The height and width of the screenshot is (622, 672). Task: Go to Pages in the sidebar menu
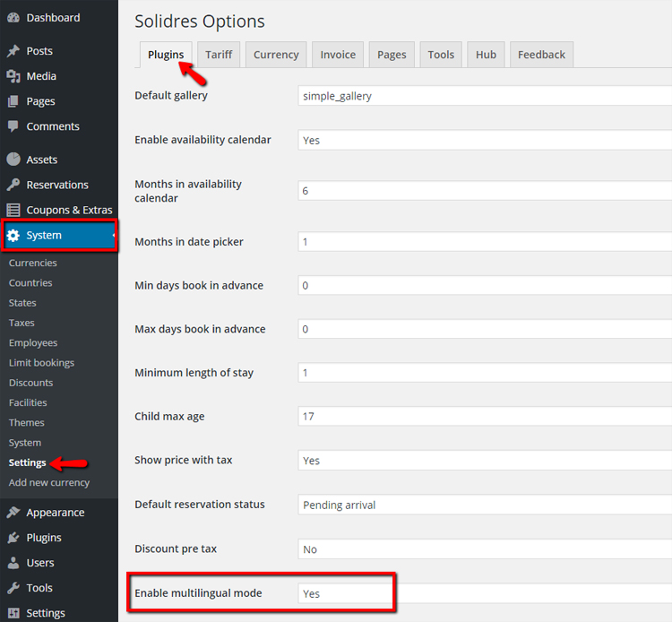pyautogui.click(x=40, y=101)
